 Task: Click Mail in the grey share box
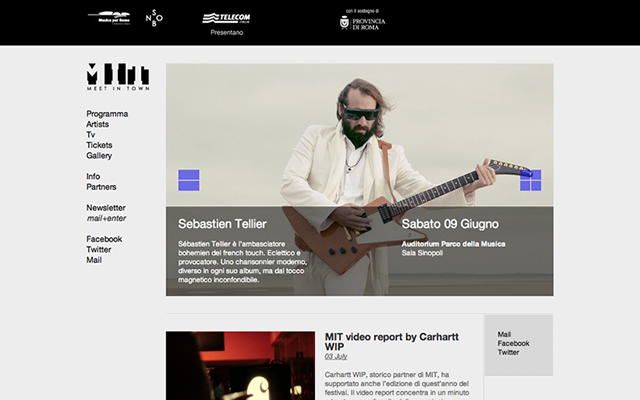(504, 334)
